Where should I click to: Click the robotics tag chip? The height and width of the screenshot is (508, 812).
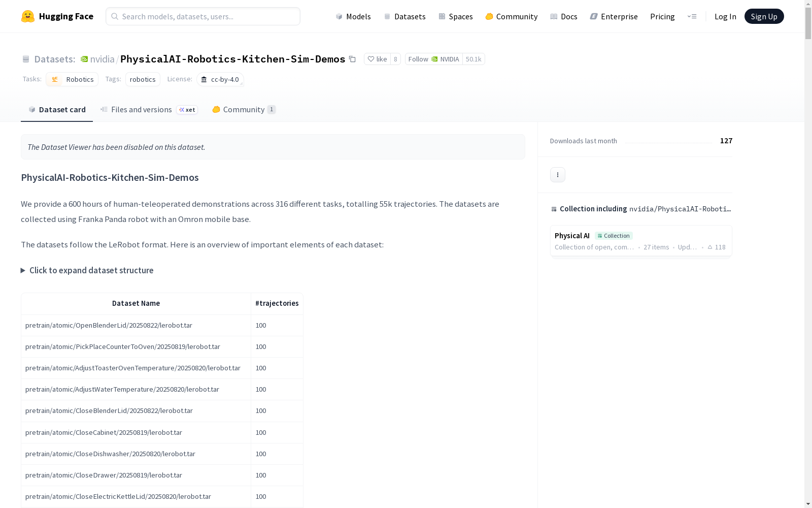click(x=143, y=79)
